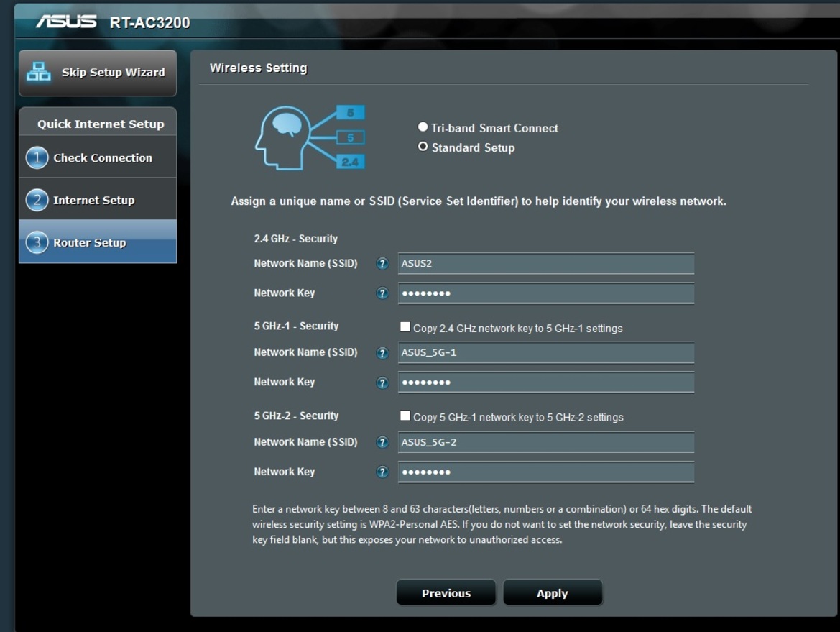The image size is (840, 632).
Task: Enable copy 5 GHz-1 key to 5 GHz-2
Action: pos(405,416)
